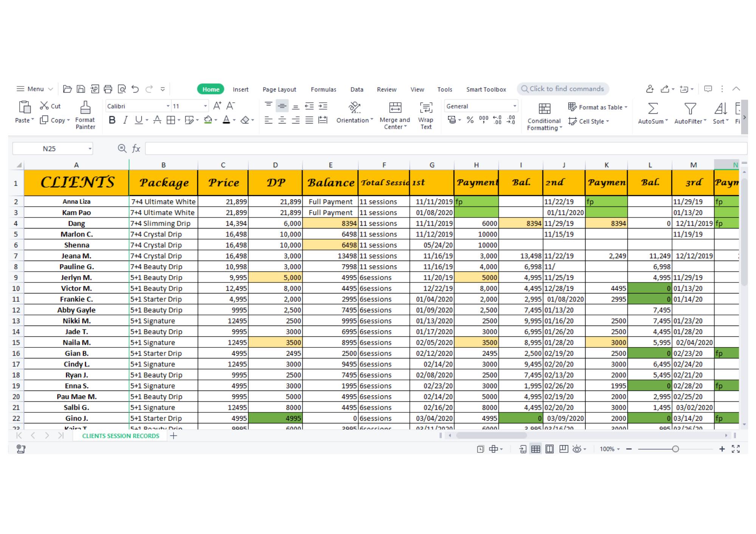Expand the General number format dropdown
Viewport: 756px width, 534px height.
coord(514,106)
